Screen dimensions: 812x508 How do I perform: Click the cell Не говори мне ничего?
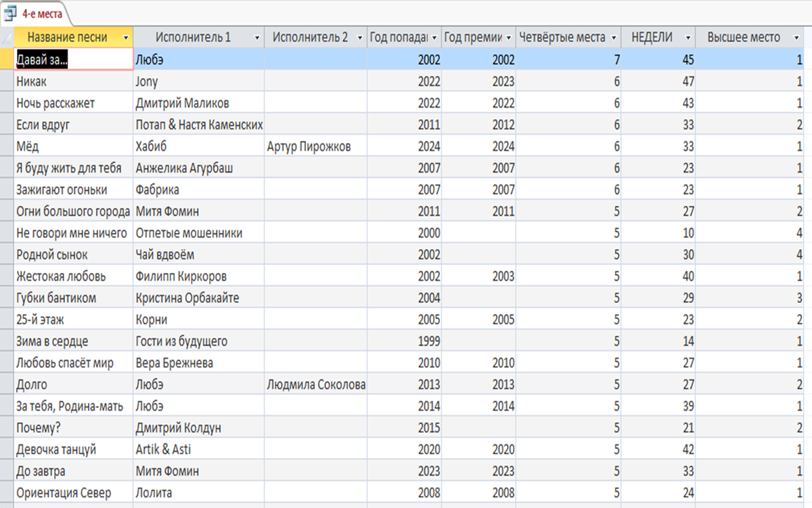coord(73,233)
